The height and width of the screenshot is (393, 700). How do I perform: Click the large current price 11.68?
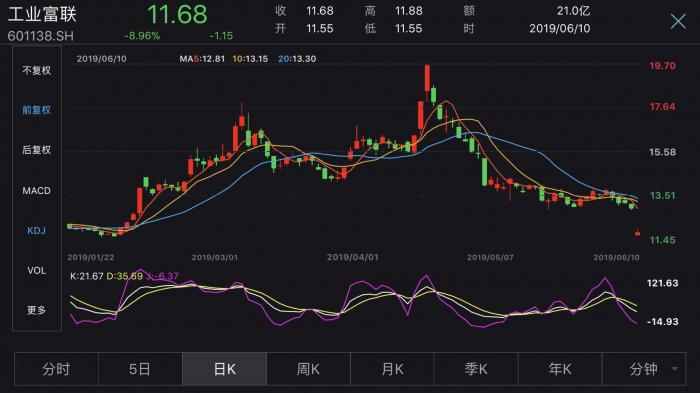point(177,14)
